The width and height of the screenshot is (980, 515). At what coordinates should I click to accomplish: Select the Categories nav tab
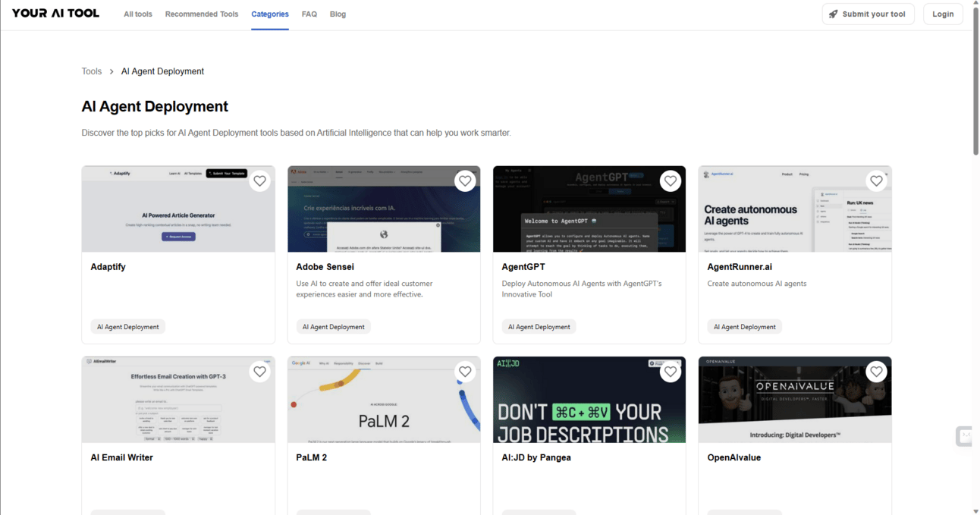click(x=270, y=14)
